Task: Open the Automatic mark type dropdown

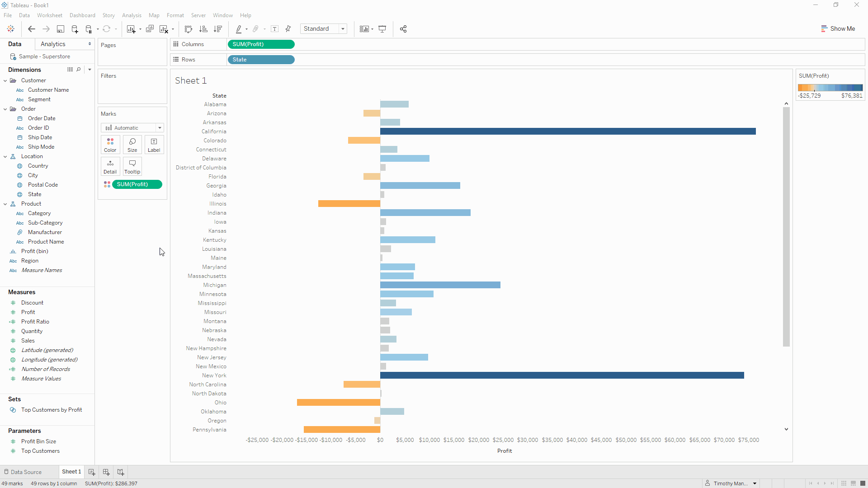Action: click(132, 128)
